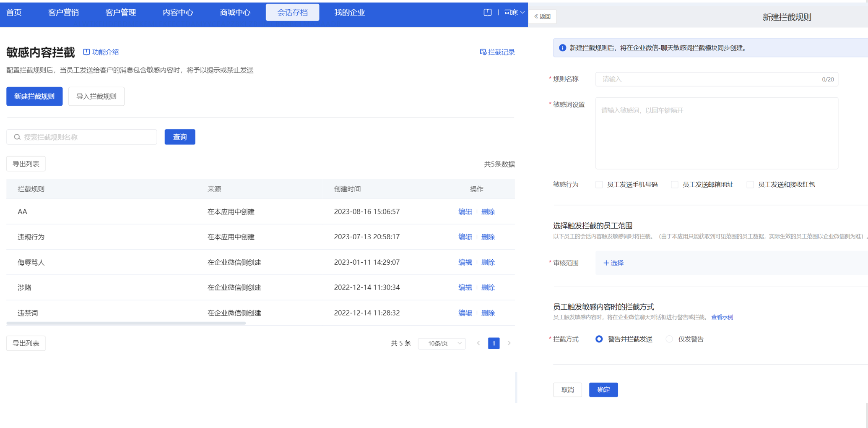Delete the 涉赌 rule
Image resolution: width=868 pixels, height=428 pixels.
point(488,287)
